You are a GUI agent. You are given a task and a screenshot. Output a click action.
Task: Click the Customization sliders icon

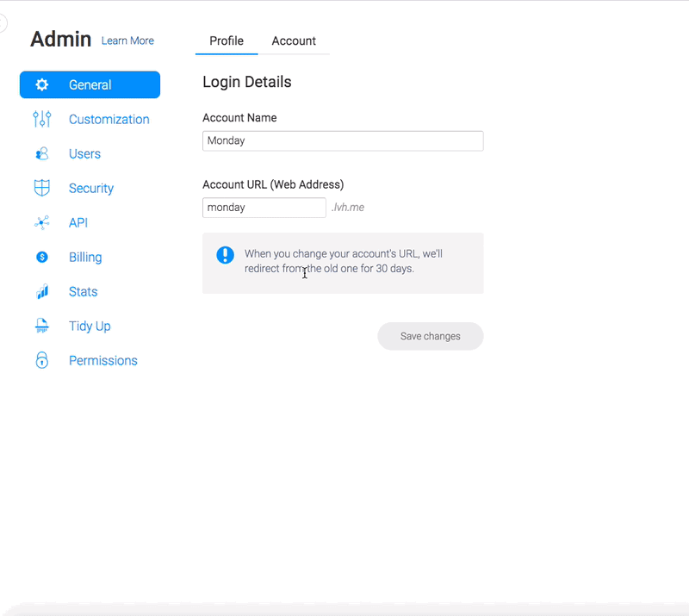click(41, 119)
